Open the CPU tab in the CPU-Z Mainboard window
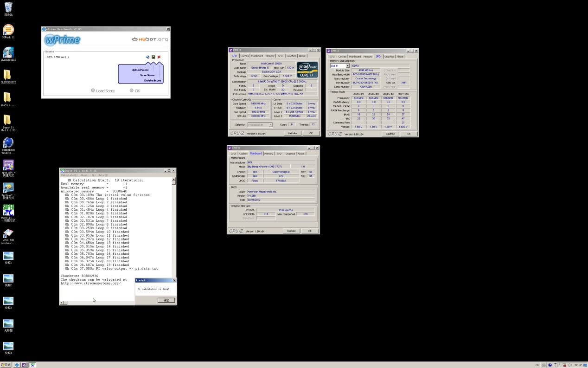Screen dimensions: 588x368 coord(233,154)
